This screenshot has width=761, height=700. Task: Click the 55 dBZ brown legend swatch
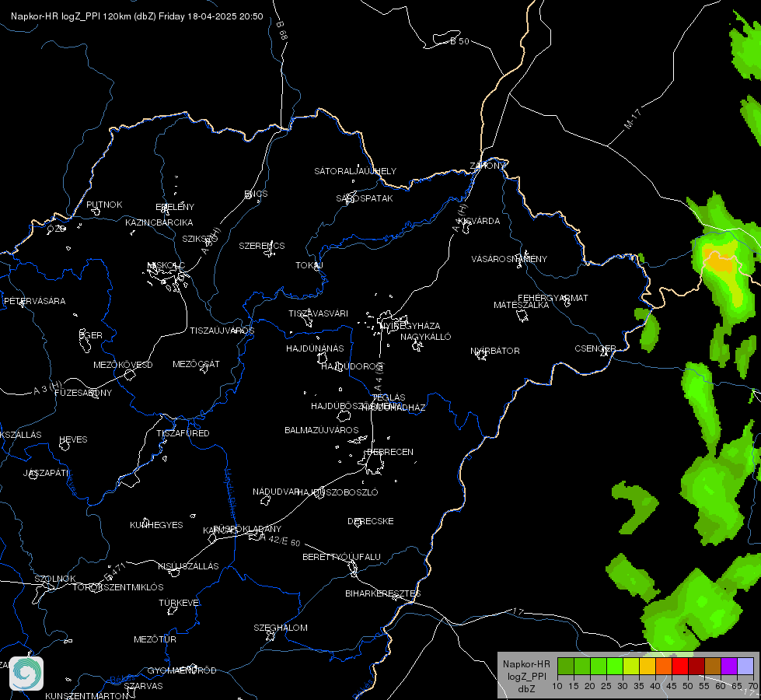click(713, 667)
